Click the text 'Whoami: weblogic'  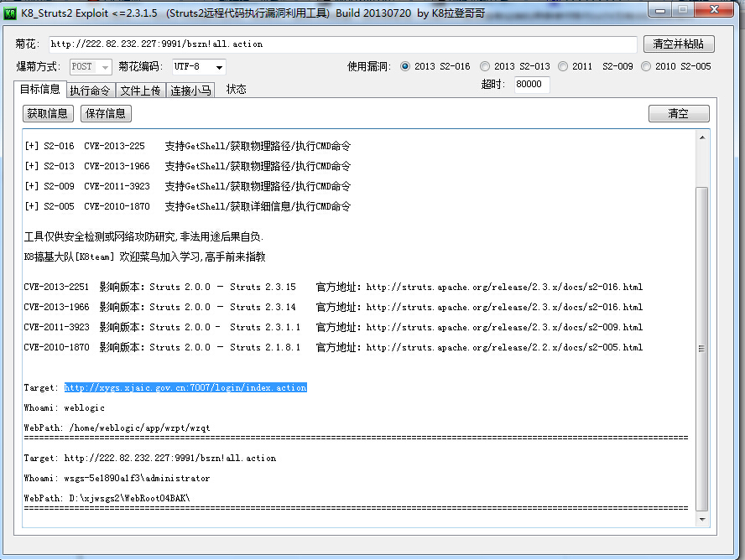[x=64, y=407]
